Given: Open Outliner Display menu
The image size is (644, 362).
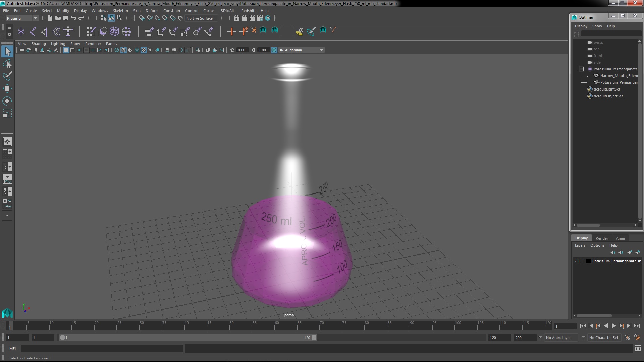Looking at the screenshot, I should pyautogui.click(x=581, y=26).
